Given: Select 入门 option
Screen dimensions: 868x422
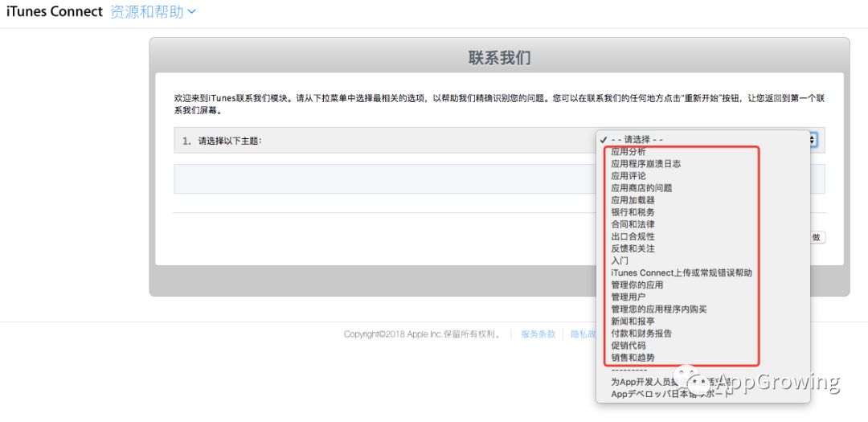Looking at the screenshot, I should pos(703,261).
